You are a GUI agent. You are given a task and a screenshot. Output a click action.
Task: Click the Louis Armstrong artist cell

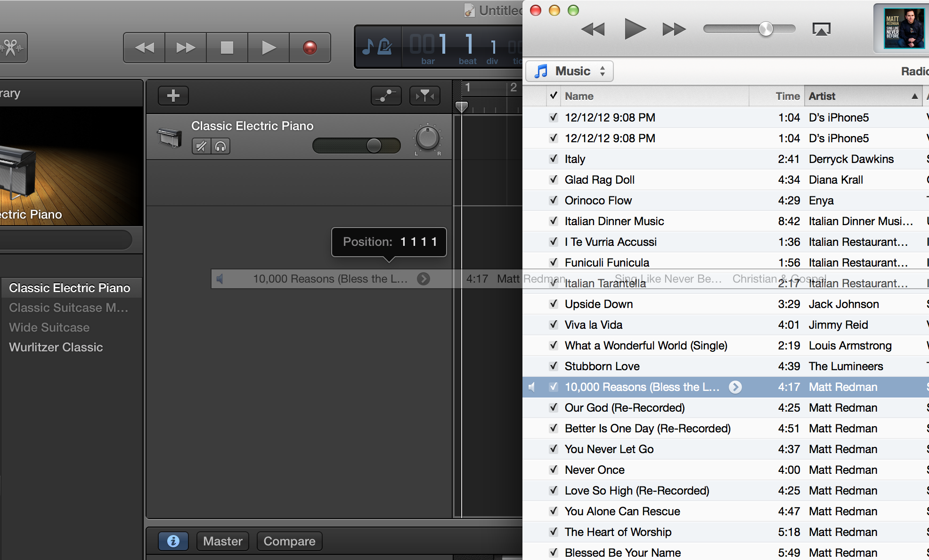point(850,346)
